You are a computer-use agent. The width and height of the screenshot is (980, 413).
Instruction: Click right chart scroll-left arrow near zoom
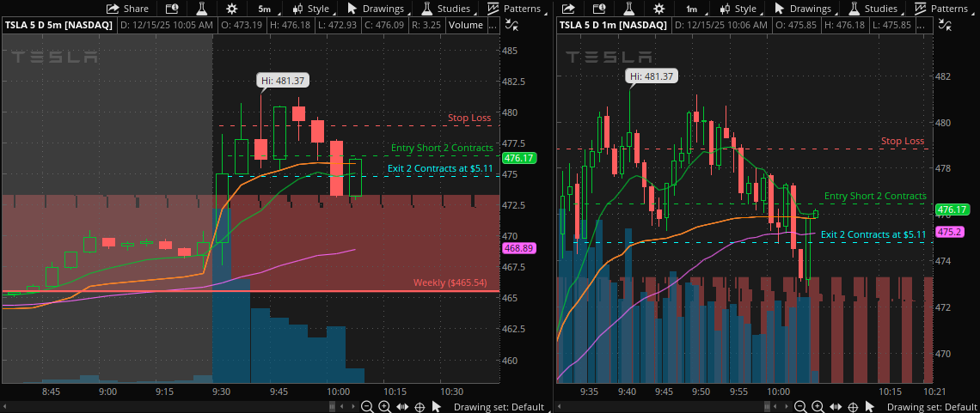(775, 407)
